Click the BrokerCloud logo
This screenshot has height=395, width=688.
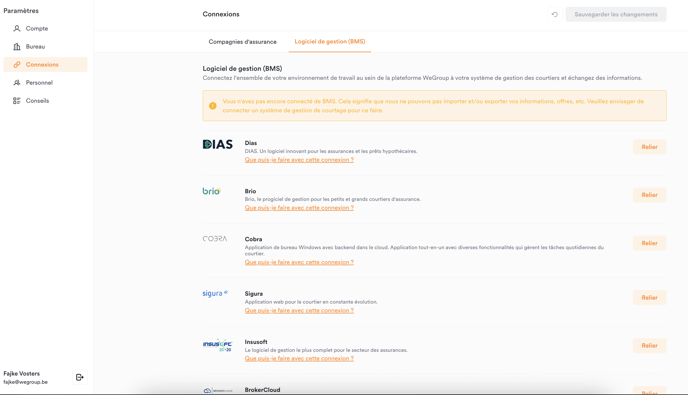click(x=218, y=390)
